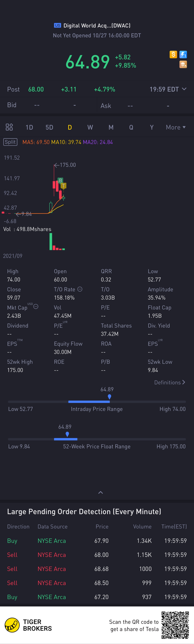
Task: Expand the 19:59 EDT post-market dropdown
Action: click(184, 89)
